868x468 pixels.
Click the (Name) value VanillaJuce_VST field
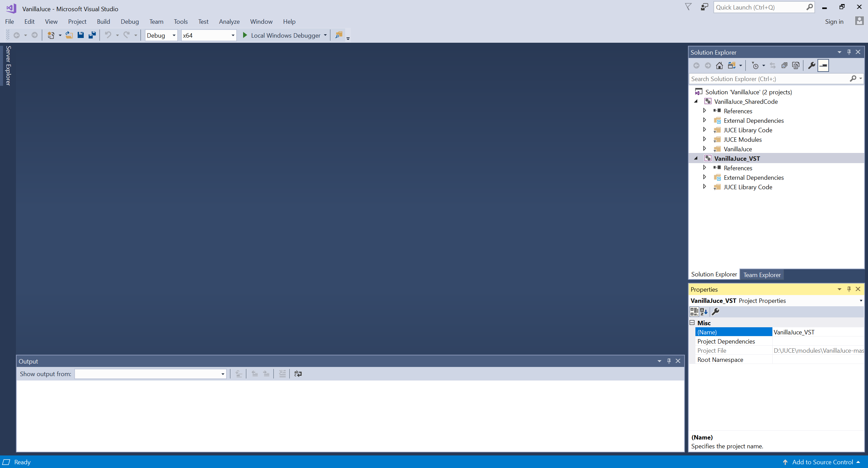(818, 332)
